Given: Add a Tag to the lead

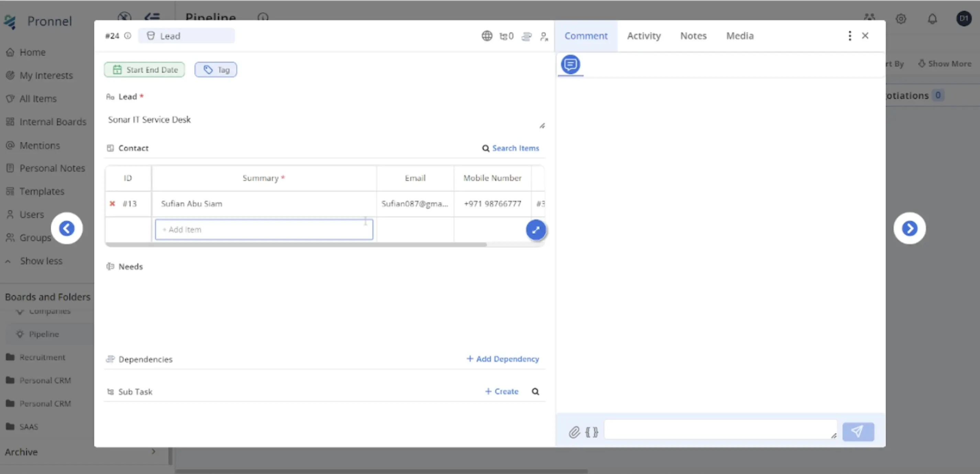Looking at the screenshot, I should (216, 70).
